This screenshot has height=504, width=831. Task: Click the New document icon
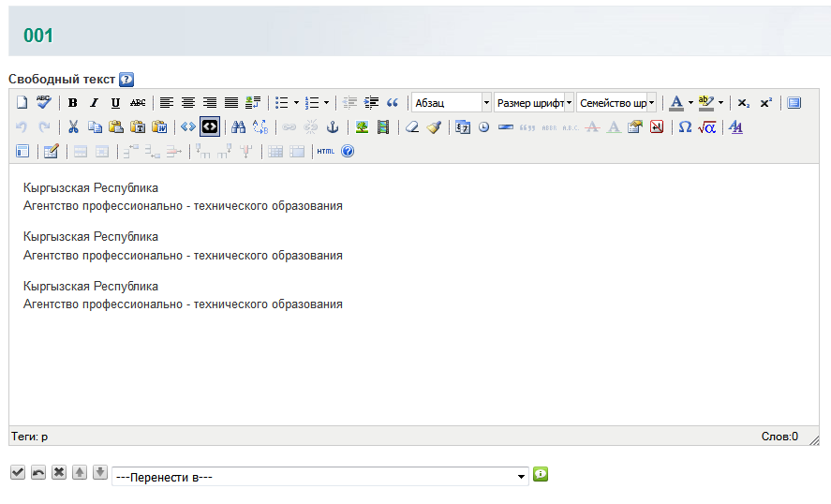[x=22, y=102]
